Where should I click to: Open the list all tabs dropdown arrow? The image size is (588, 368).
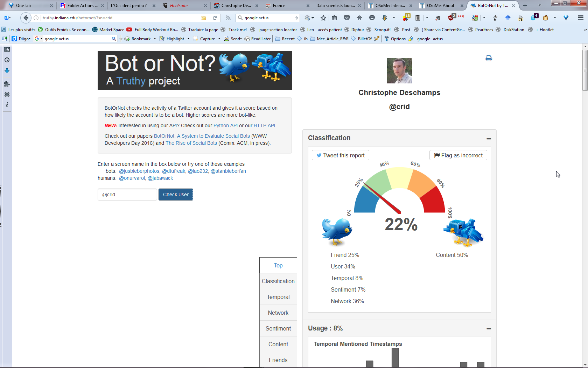pos(539,6)
